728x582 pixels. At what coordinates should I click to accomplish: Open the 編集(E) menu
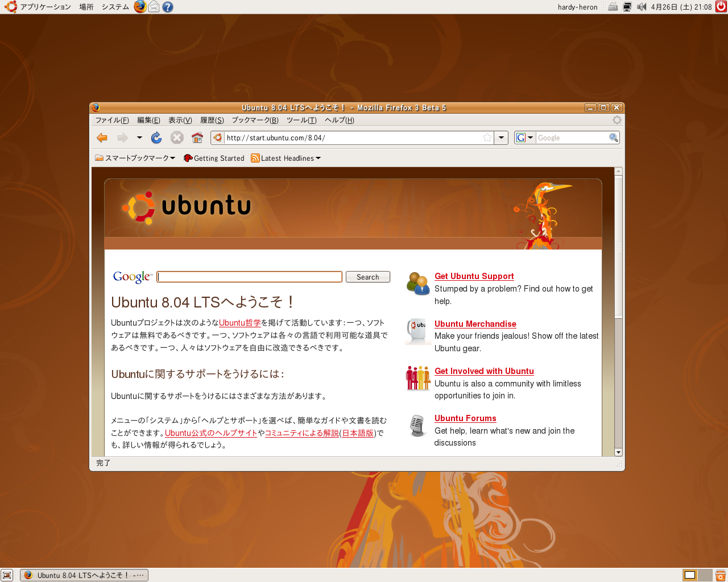[148, 120]
